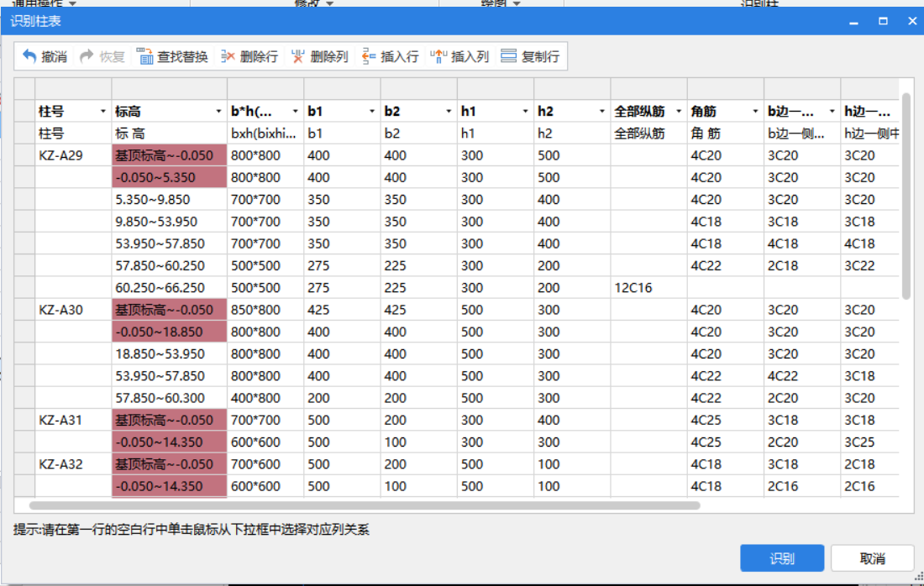Click the 取消 cancel button
This screenshot has height=586, width=924.
[x=872, y=557]
